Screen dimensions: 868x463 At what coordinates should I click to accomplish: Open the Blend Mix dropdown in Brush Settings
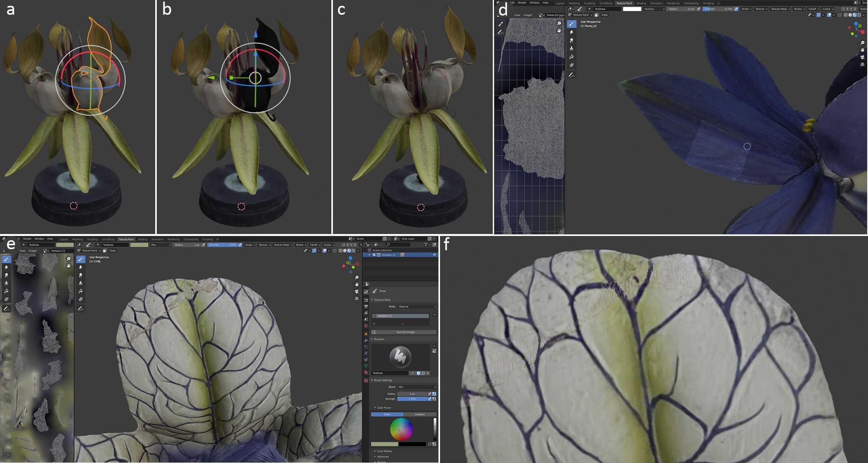tap(417, 387)
